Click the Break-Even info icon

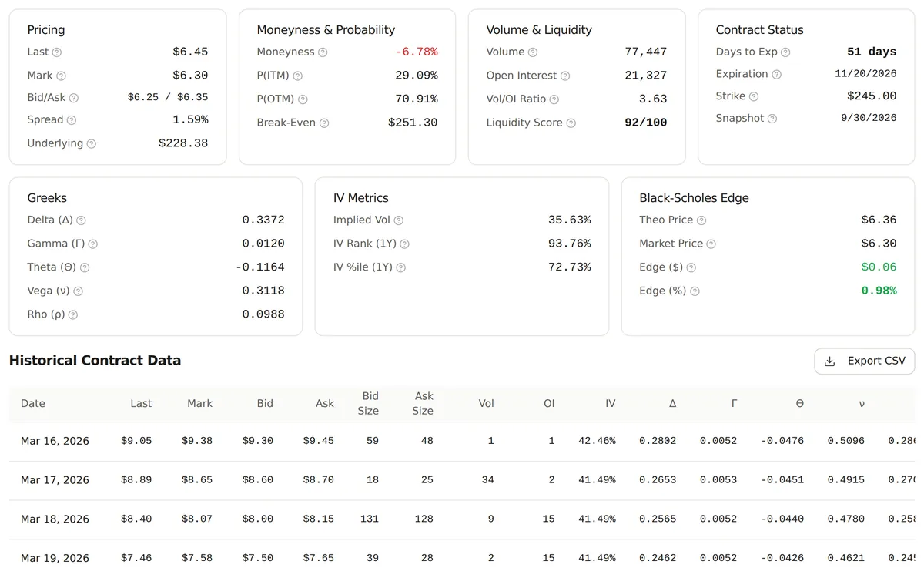pyautogui.click(x=324, y=123)
